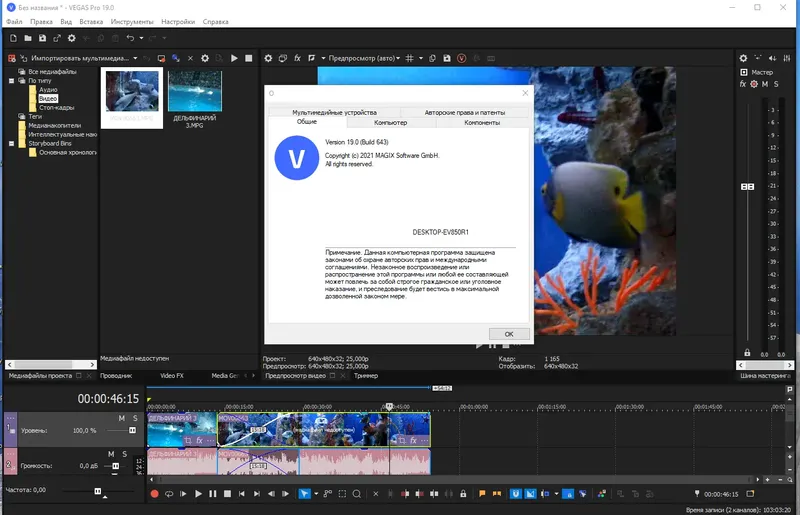Switch to the 'Video FX' tab

click(x=172, y=376)
